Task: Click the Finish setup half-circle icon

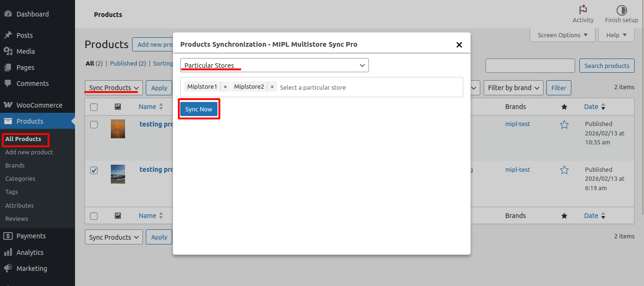Action: [621, 10]
